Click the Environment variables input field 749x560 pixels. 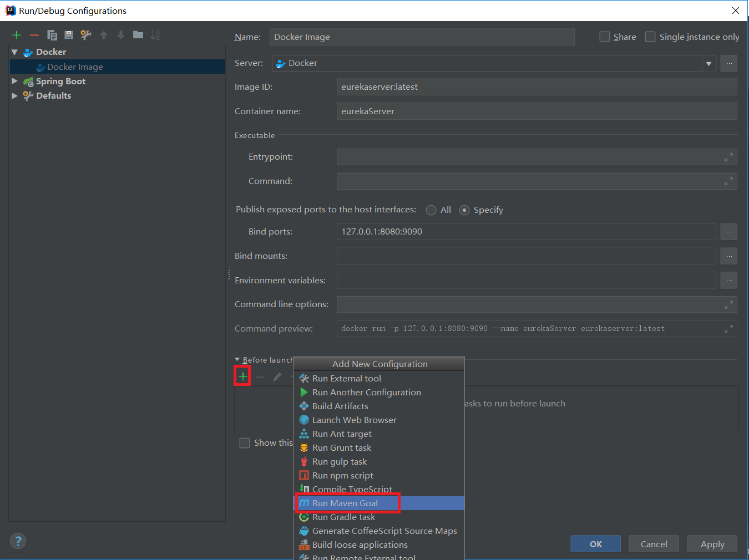point(527,281)
